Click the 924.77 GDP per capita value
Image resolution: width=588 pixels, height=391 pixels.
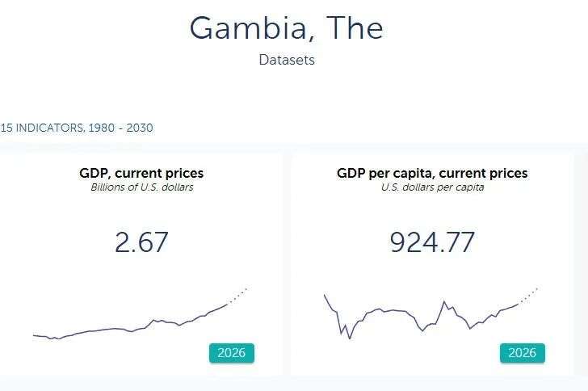pos(432,242)
